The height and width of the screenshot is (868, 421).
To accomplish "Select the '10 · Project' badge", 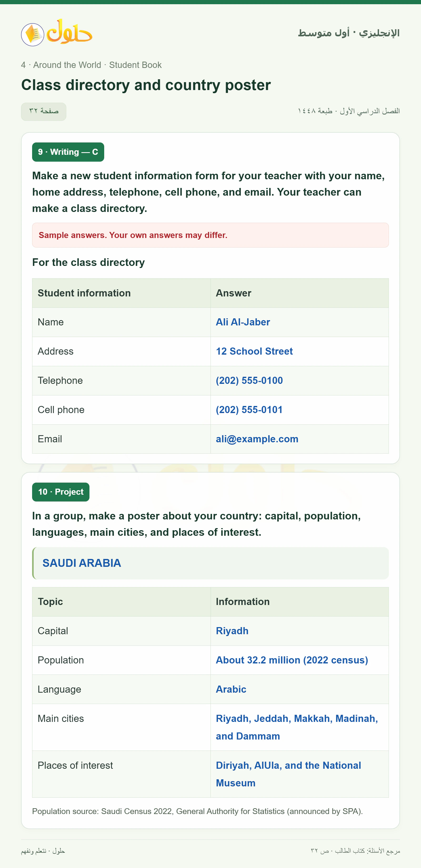I will pos(61,492).
